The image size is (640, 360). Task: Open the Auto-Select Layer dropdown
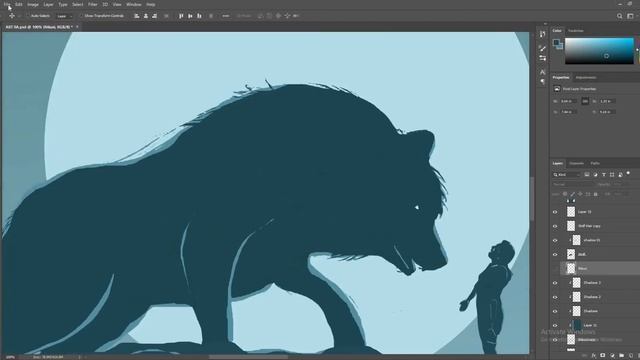point(64,16)
